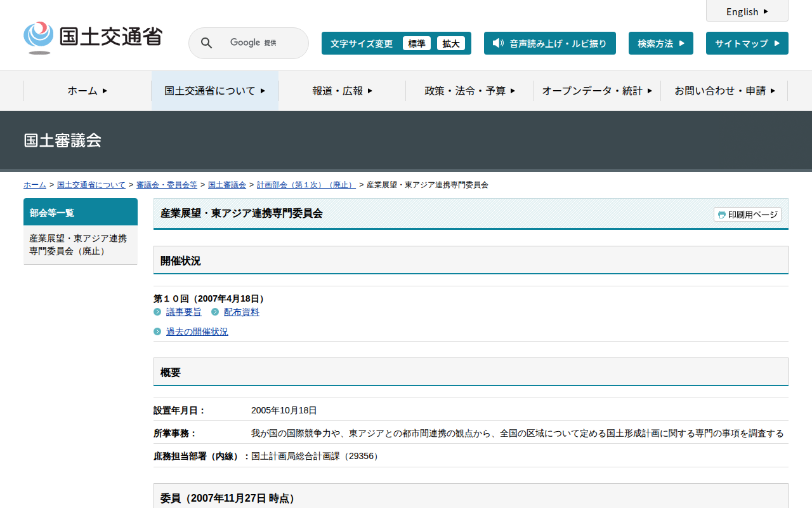
Task: Select 産業展望・東アジア連携専門委員会（廃止） in sidebar
Action: (x=78, y=244)
